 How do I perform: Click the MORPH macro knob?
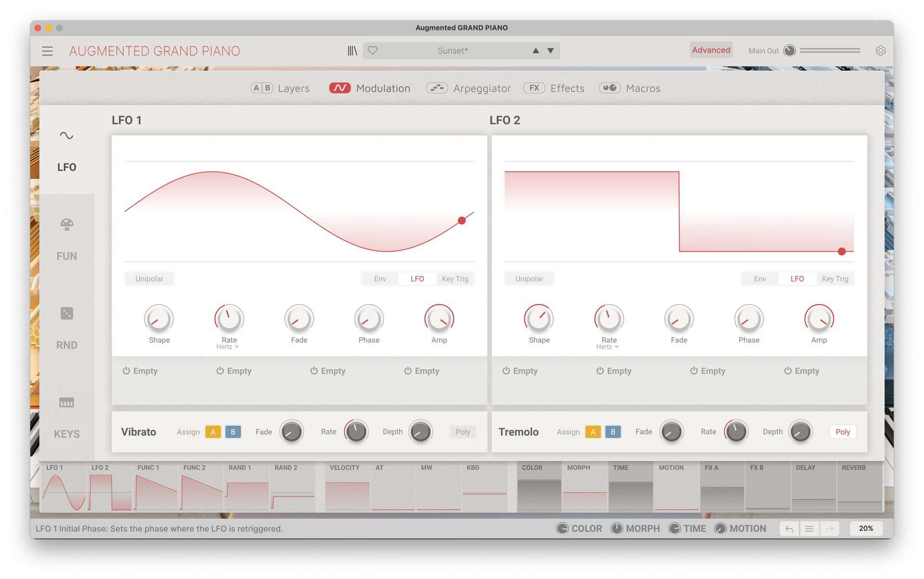pyautogui.click(x=616, y=529)
